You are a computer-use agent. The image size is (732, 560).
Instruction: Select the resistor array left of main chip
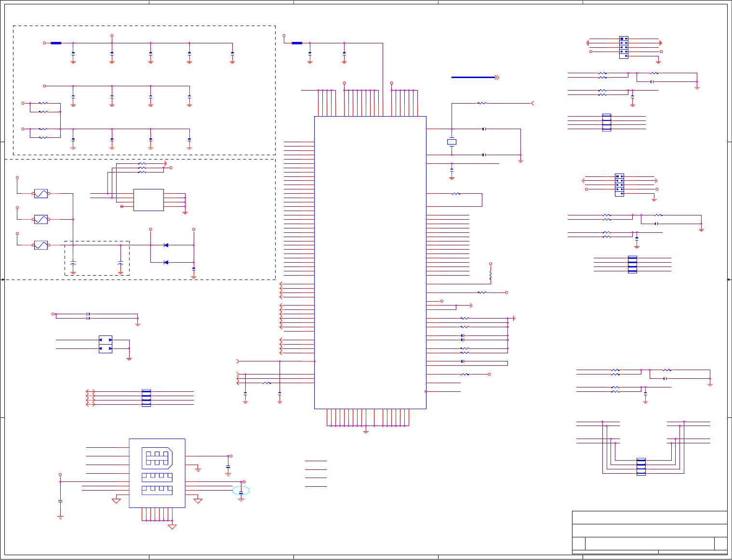146,398
